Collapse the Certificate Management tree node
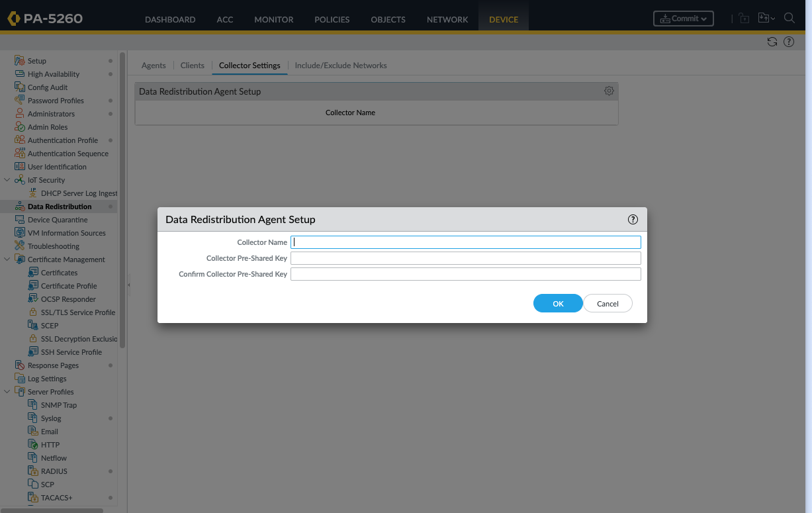 (x=7, y=259)
